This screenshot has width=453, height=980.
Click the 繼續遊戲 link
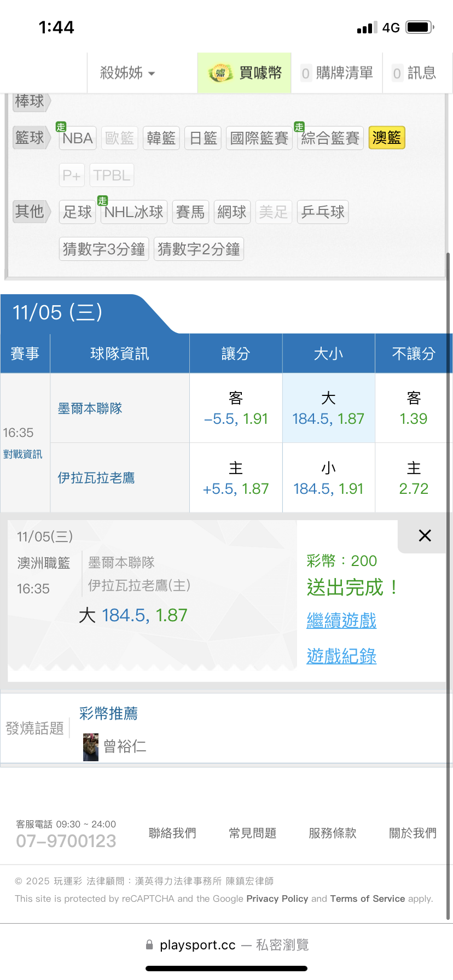[341, 621]
